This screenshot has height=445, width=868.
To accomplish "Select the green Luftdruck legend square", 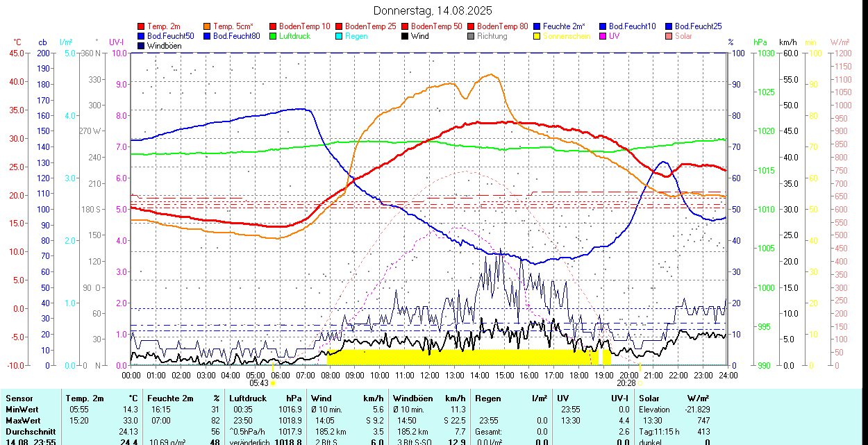I will (274, 36).
